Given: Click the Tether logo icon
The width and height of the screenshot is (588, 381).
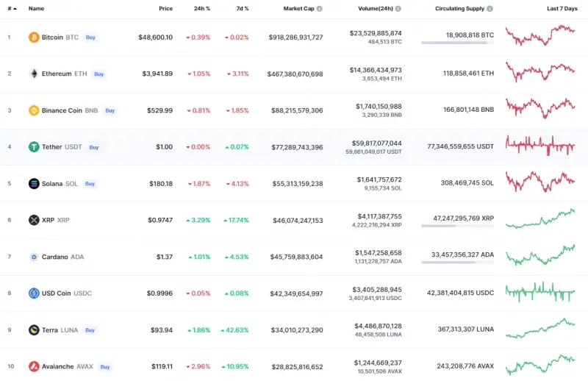Looking at the screenshot, I should 34,146.
